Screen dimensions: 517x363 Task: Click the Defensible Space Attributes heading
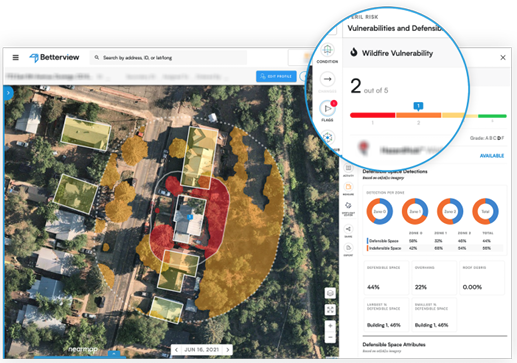(x=394, y=344)
